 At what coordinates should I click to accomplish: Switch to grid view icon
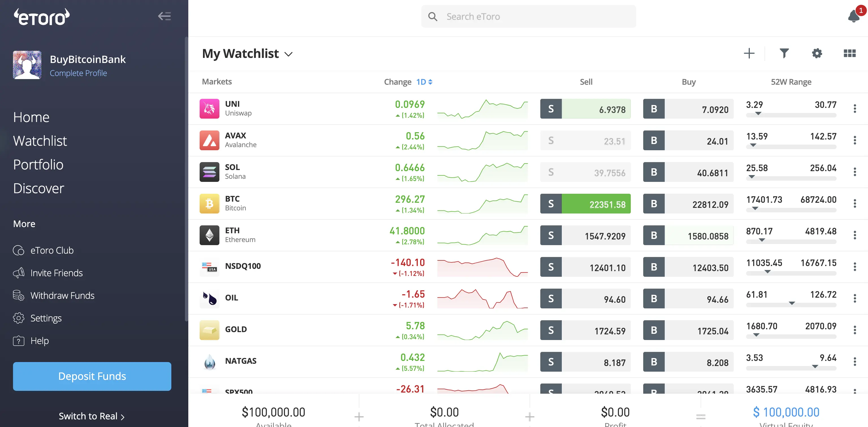coord(849,53)
